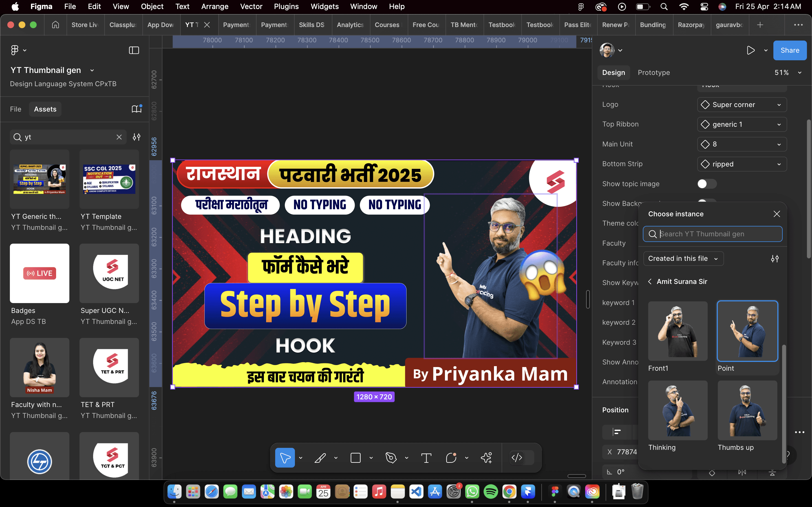Image resolution: width=812 pixels, height=507 pixels.
Task: Expand the Bottom Strip ripped dropdown
Action: click(x=742, y=164)
